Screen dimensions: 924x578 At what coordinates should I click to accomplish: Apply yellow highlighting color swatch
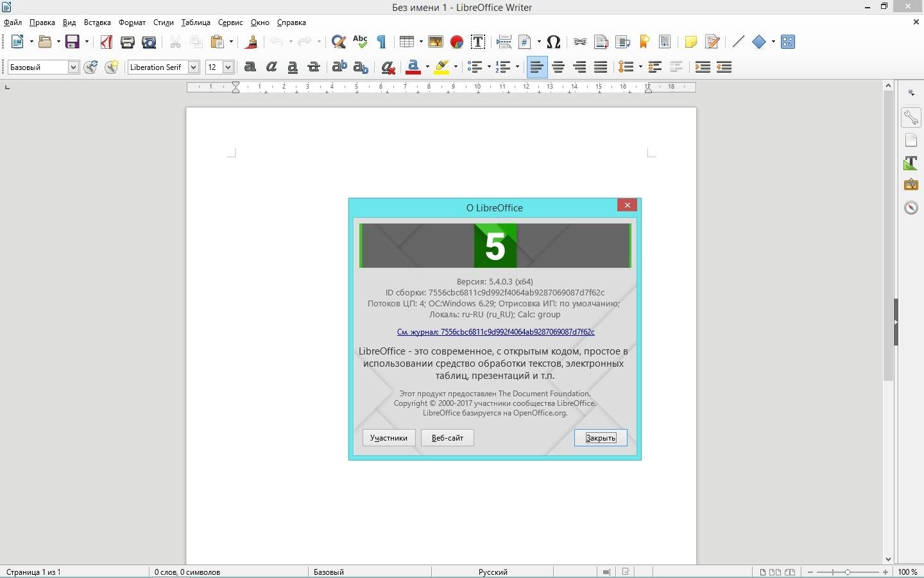(441, 67)
